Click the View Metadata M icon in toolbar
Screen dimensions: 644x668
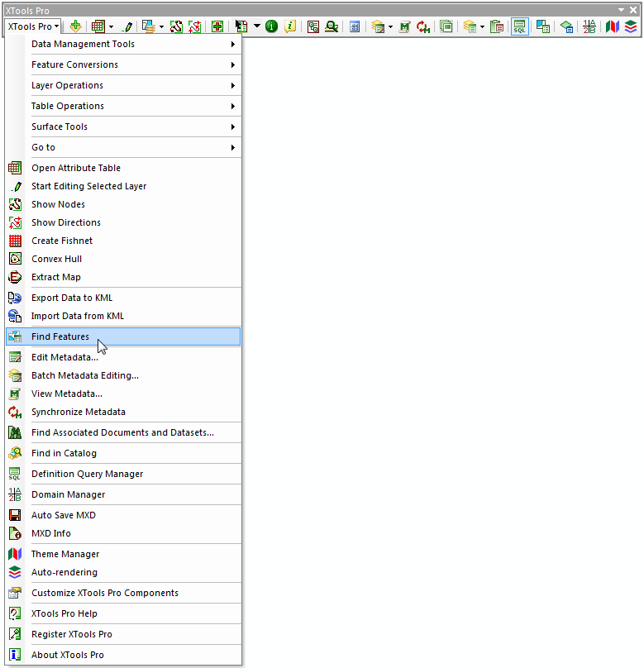click(x=404, y=26)
